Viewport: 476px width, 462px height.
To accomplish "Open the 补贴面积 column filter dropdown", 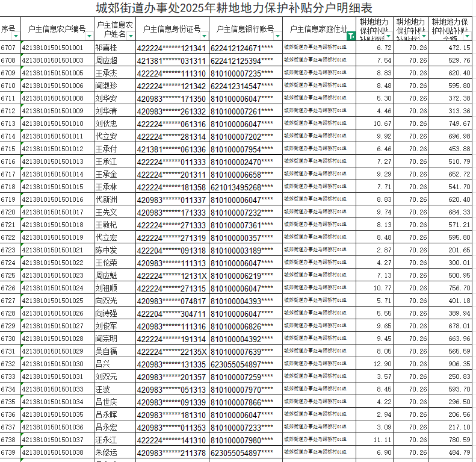I will coord(388,36).
